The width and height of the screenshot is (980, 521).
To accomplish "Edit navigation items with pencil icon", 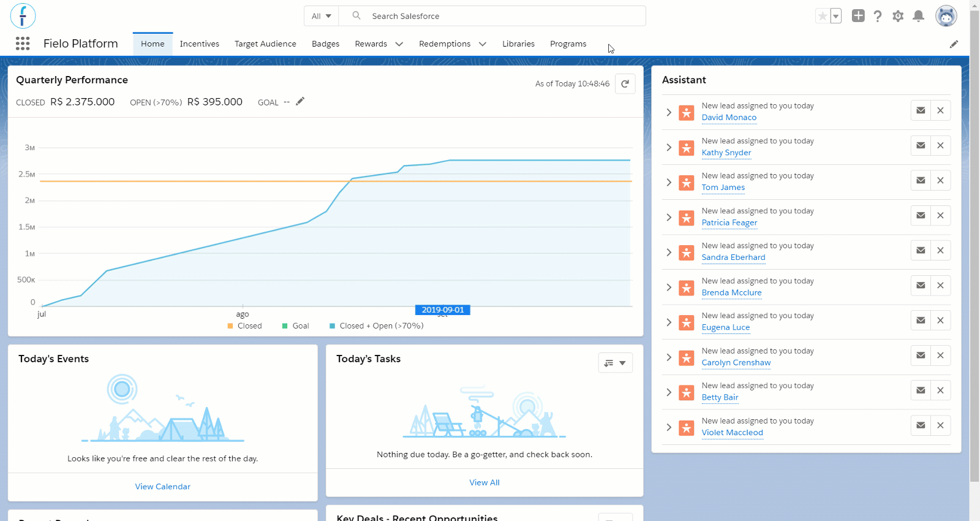I will coord(954,44).
